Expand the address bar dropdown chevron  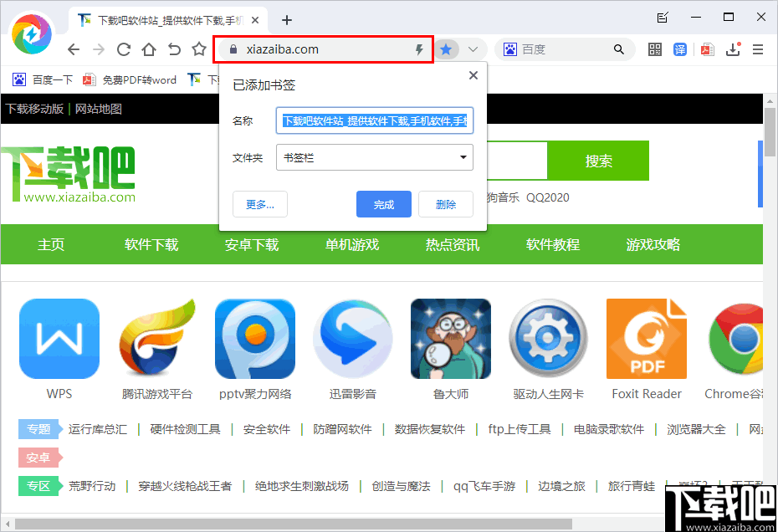point(473,49)
